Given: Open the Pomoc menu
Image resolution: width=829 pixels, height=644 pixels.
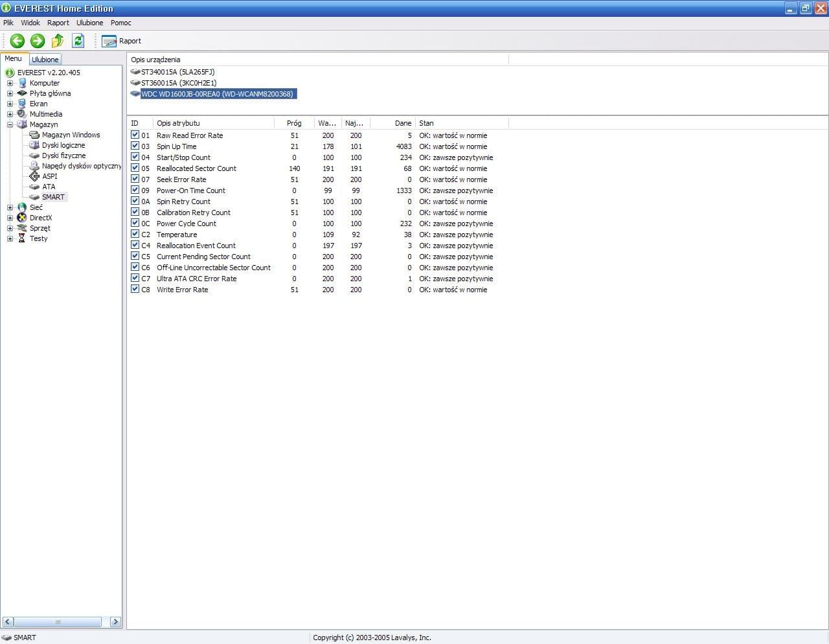Looking at the screenshot, I should [121, 23].
